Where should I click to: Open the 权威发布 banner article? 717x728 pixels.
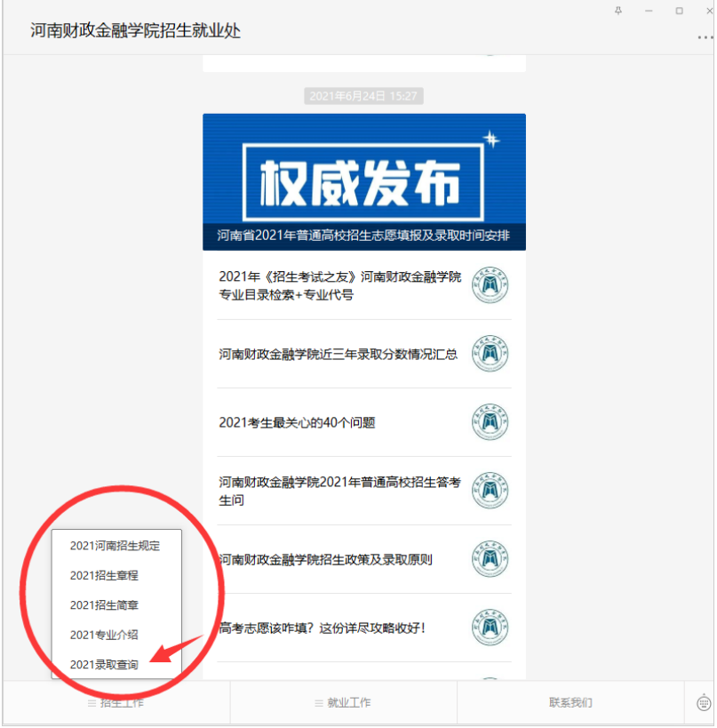click(363, 180)
